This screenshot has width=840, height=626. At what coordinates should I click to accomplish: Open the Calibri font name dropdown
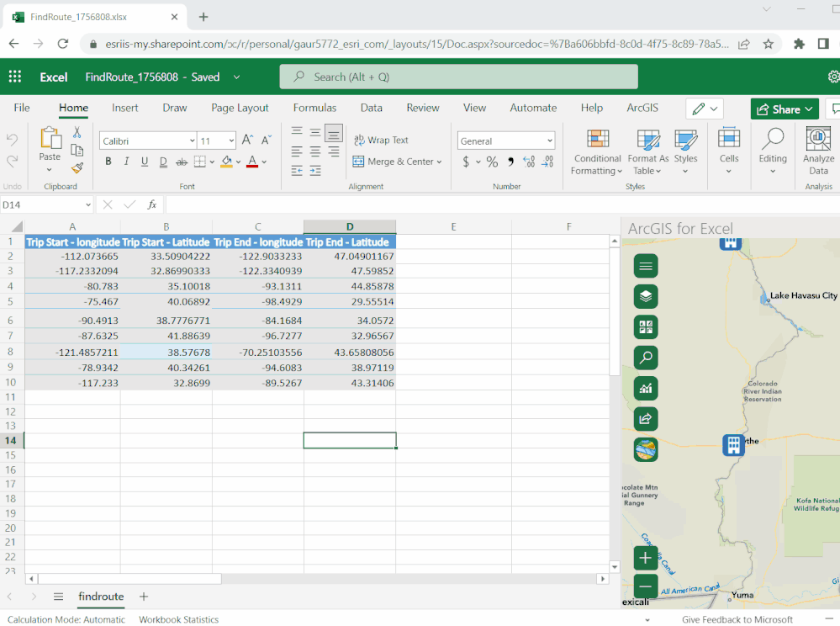click(x=190, y=141)
